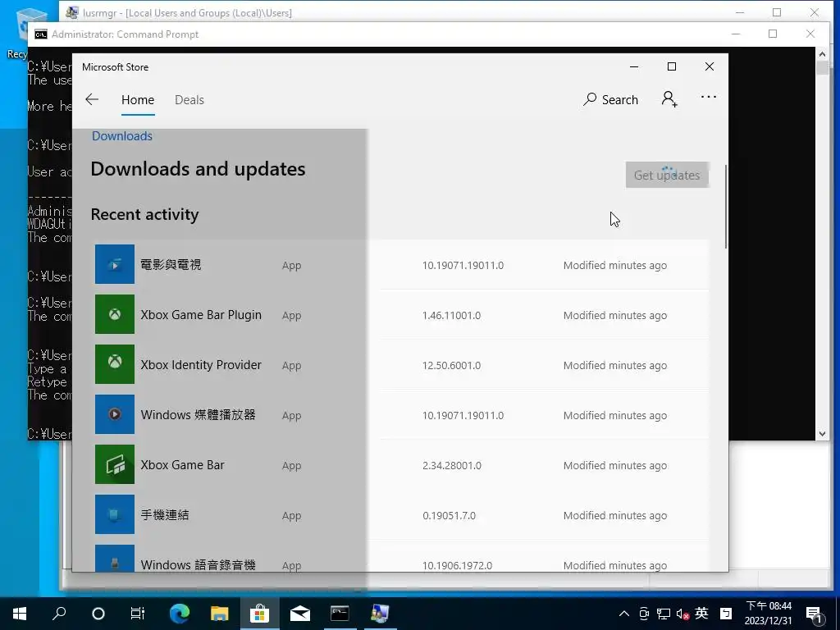This screenshot has height=630, width=840.
Task: Click the Xbox Identity Provider icon
Action: [115, 364]
